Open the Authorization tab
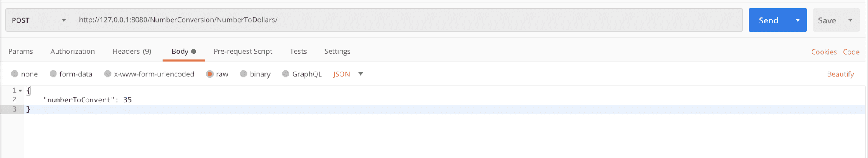This screenshot has height=158, width=868. point(73,51)
